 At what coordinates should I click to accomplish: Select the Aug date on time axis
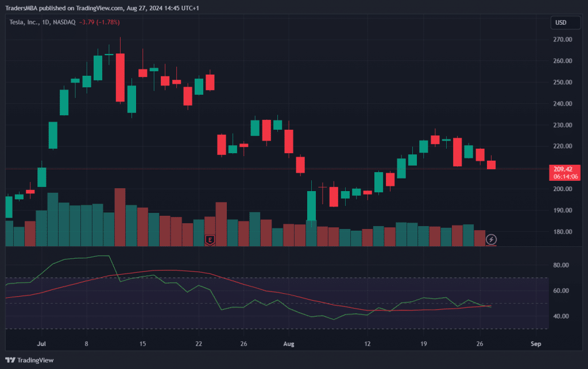coord(288,344)
